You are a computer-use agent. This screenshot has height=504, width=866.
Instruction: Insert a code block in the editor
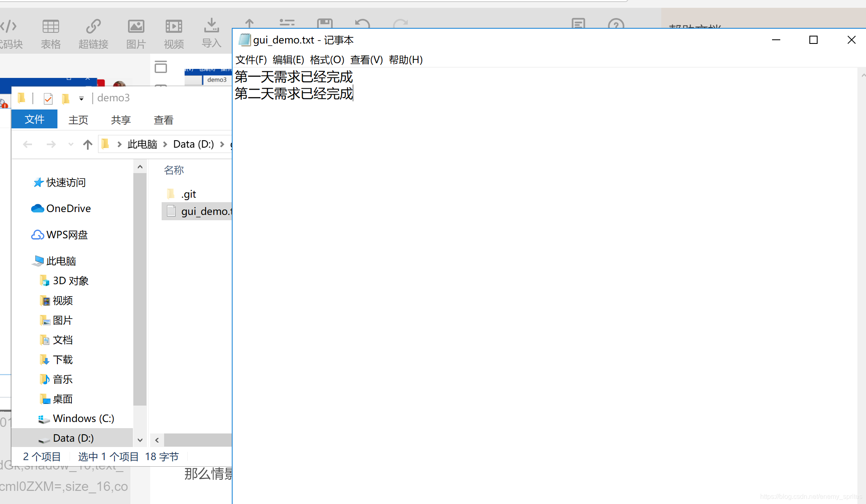[9, 33]
